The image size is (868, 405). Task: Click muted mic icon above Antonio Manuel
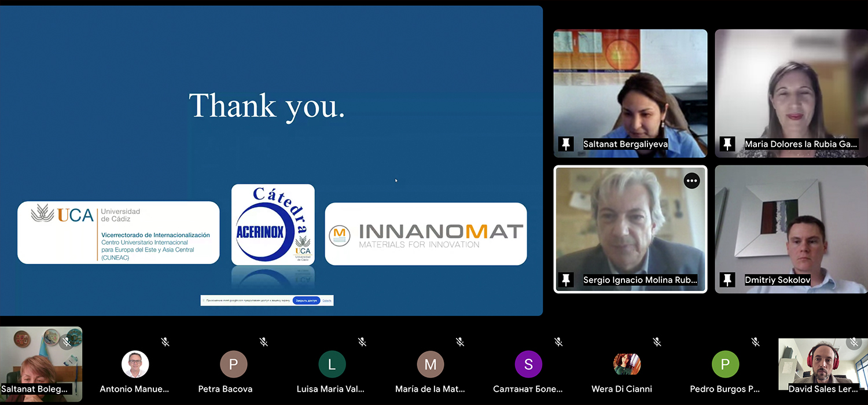tap(165, 342)
